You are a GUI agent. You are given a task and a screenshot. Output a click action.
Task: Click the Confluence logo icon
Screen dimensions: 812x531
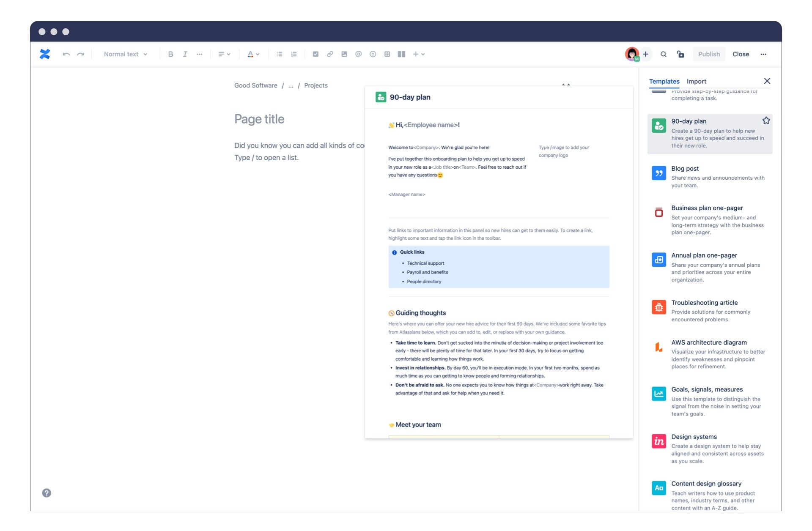pos(45,54)
